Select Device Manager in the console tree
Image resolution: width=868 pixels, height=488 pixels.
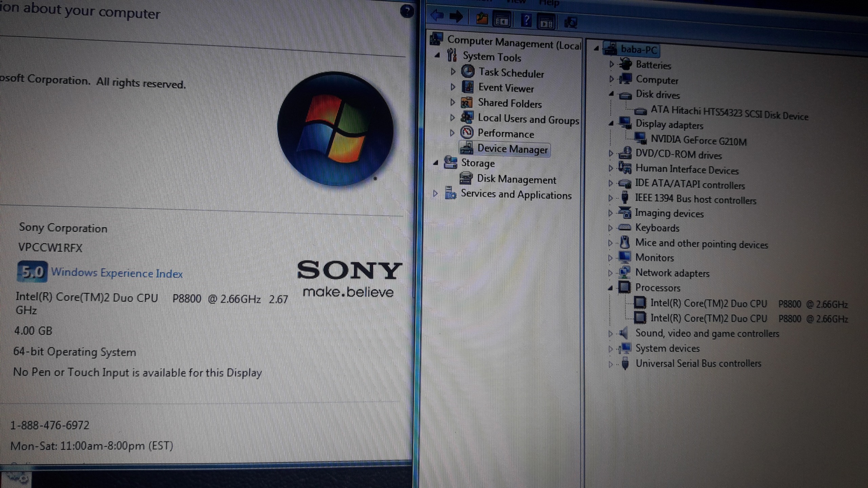[x=512, y=149]
